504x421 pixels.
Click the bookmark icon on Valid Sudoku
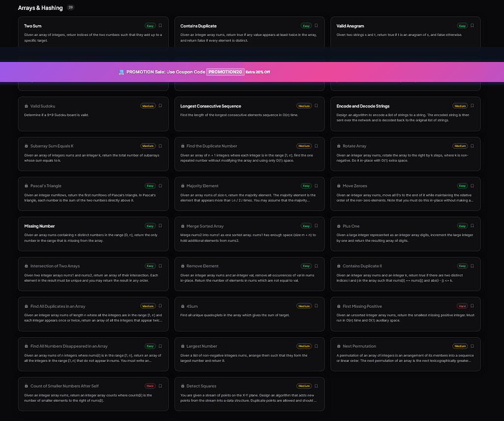[x=160, y=106]
